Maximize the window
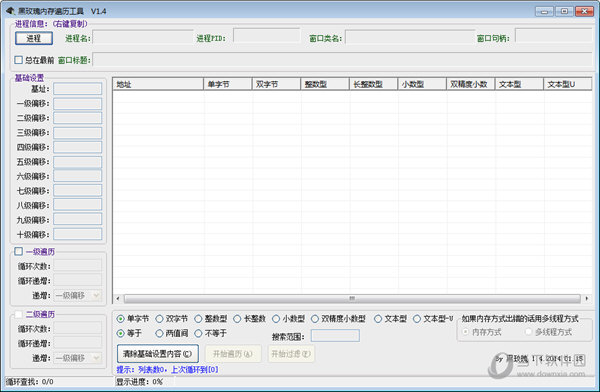The width and height of the screenshot is (600, 392). tap(564, 11)
